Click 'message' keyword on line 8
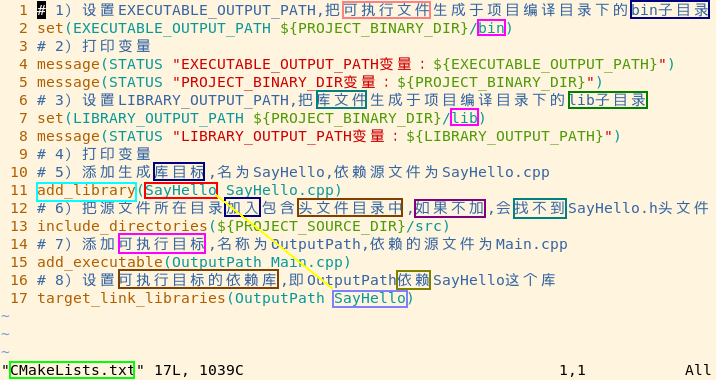Image resolution: width=716 pixels, height=380 pixels. (x=68, y=136)
